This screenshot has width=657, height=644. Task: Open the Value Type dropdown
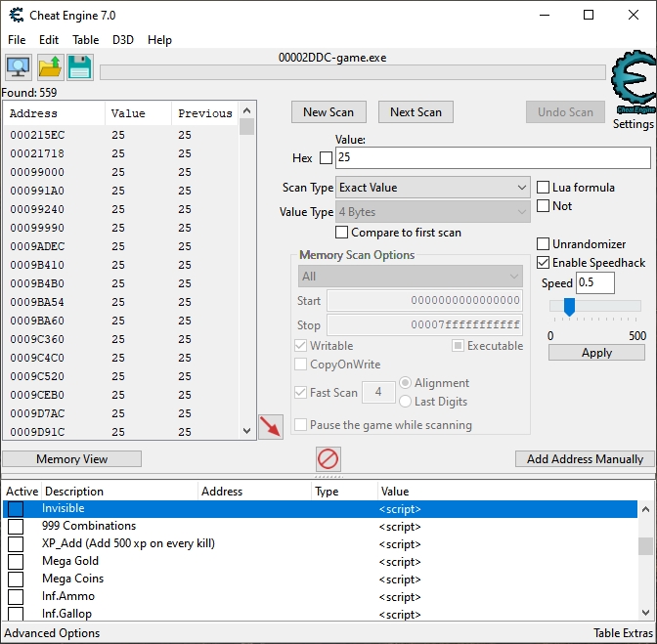(432, 212)
